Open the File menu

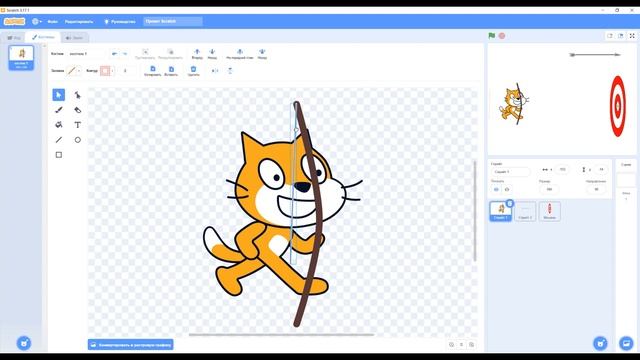click(52, 22)
